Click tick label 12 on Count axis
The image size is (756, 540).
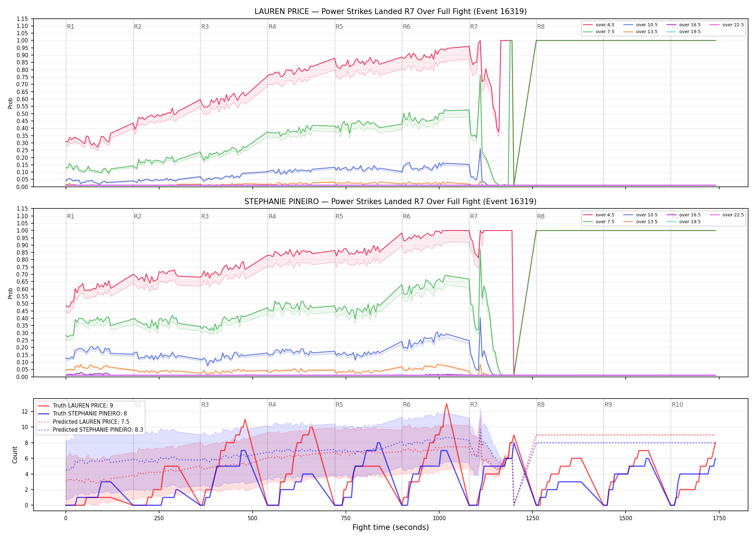point(25,411)
